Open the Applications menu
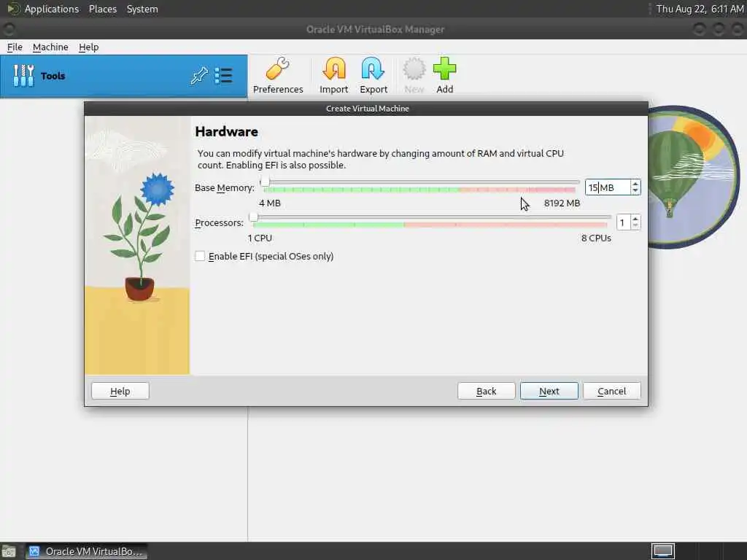Image resolution: width=747 pixels, height=560 pixels. tap(52, 9)
